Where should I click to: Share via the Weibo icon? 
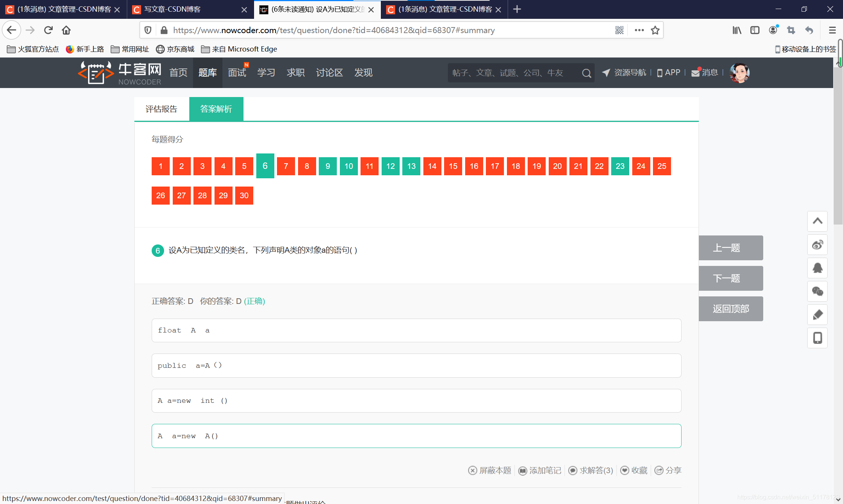point(817,245)
